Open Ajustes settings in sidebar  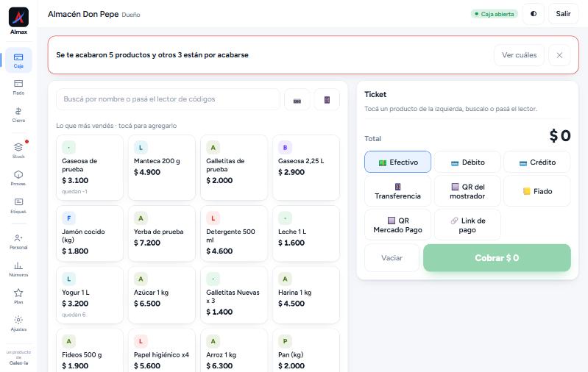pyautogui.click(x=18, y=323)
